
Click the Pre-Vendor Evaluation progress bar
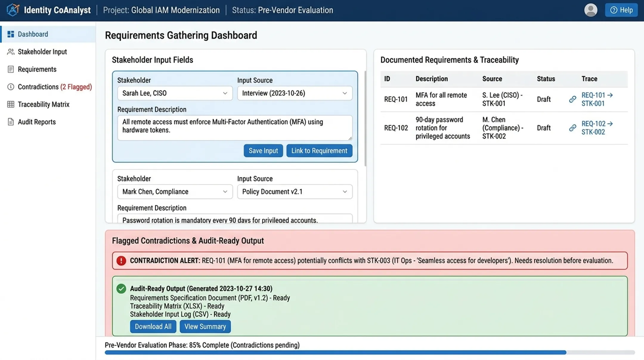coord(370,353)
